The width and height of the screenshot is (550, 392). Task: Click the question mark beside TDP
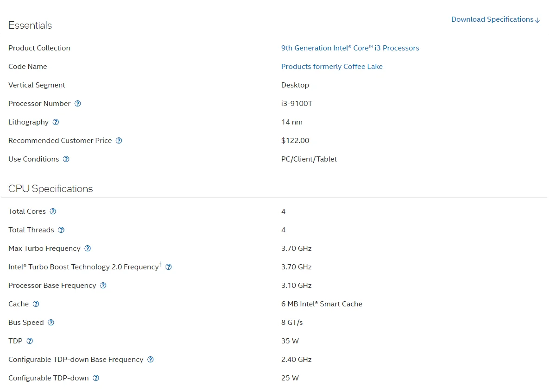click(x=30, y=341)
